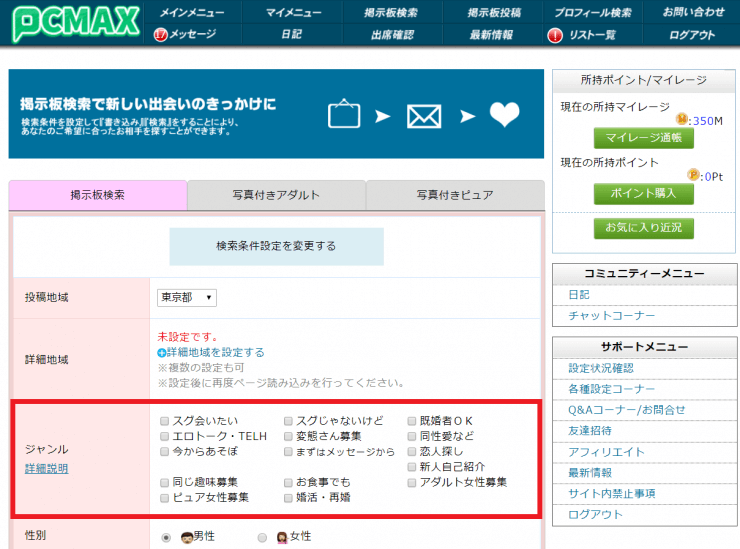This screenshot has width=740, height=549.
Task: Click the ポイント購入 button
Action: click(643, 193)
